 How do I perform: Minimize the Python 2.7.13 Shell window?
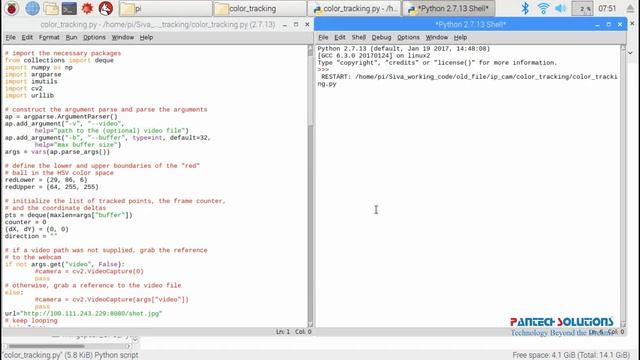pos(598,25)
